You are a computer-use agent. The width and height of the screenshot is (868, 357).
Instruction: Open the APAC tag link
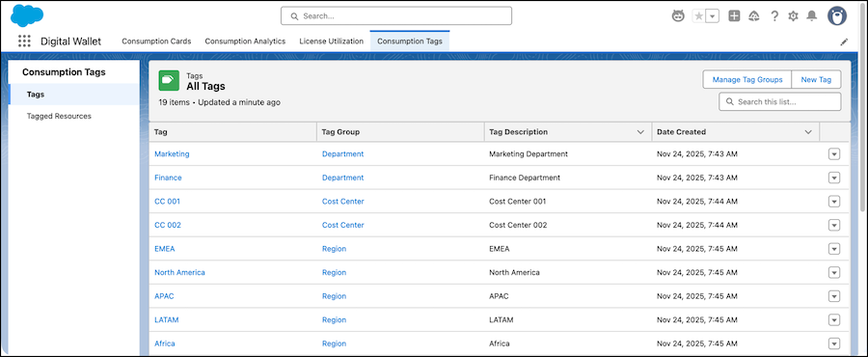coord(164,296)
